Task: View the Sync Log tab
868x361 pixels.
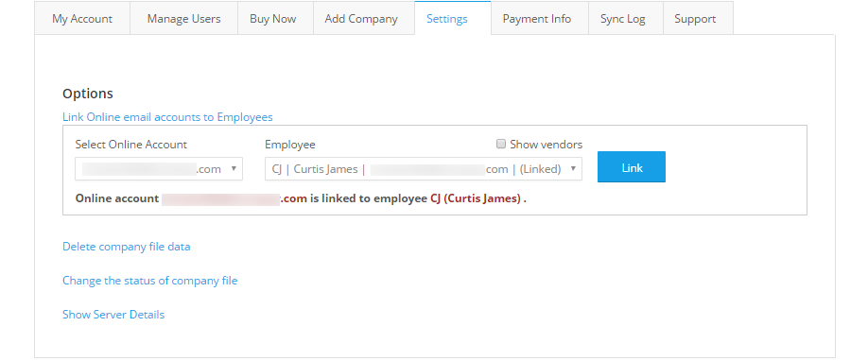Action: (623, 18)
